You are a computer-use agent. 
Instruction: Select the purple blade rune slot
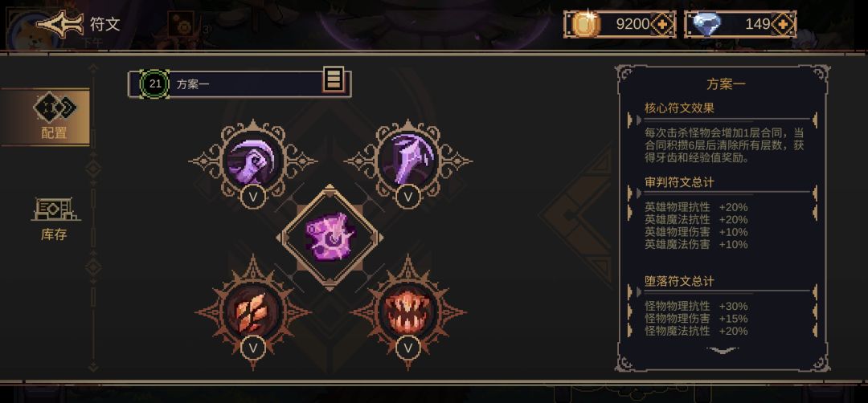click(408, 161)
